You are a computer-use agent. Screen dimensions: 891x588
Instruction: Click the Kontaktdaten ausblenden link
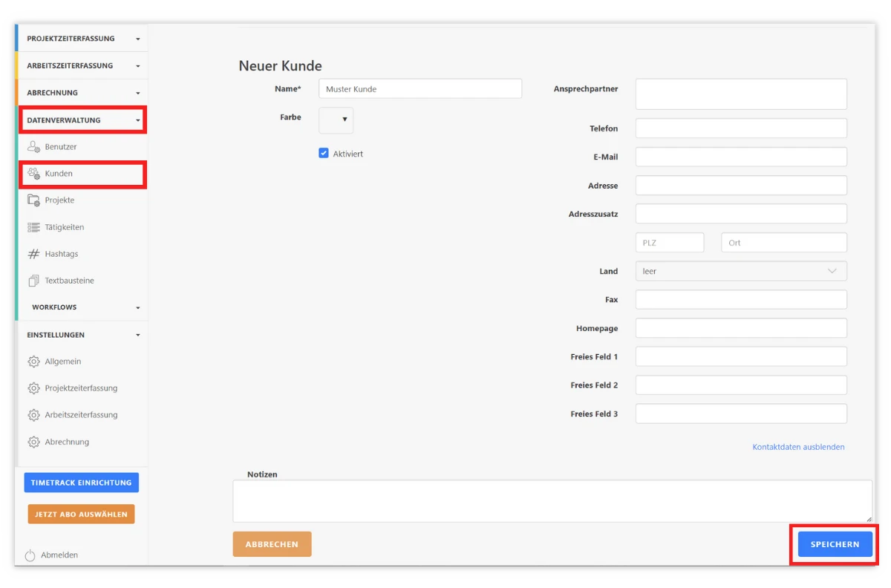(x=798, y=447)
